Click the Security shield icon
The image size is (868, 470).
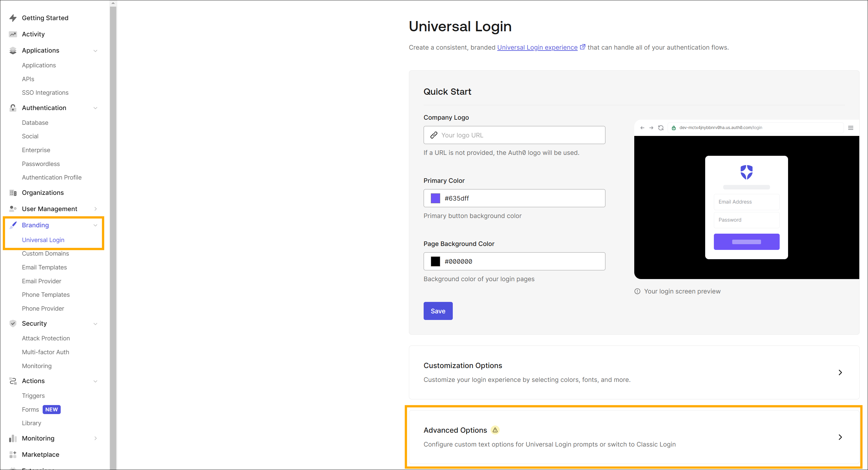point(13,323)
